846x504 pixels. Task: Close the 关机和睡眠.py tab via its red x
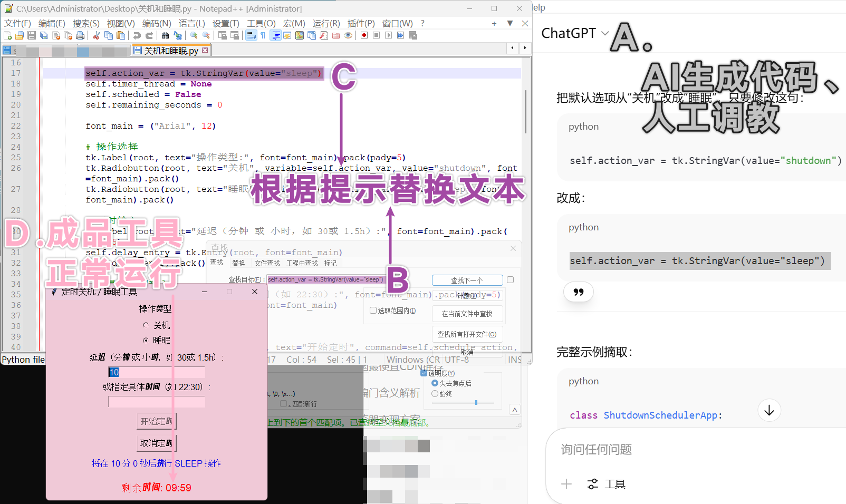pyautogui.click(x=205, y=51)
